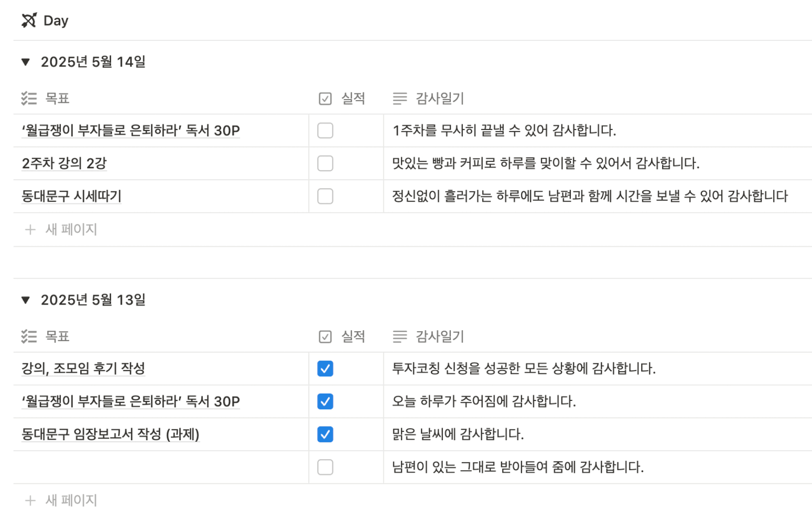The image size is (812, 511).
Task: Add a new page under May 13
Action: tap(71, 500)
